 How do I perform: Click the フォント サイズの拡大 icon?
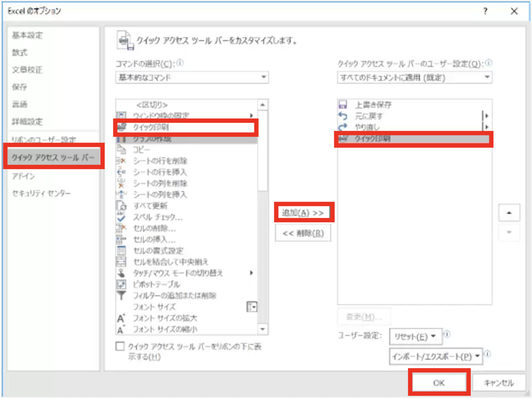tap(121, 318)
